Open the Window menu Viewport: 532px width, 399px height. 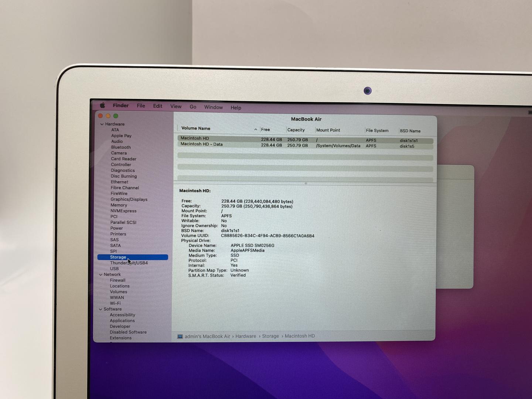[214, 107]
